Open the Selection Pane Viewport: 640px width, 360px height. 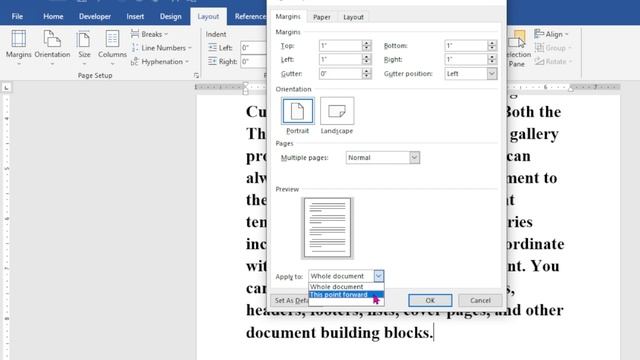click(x=517, y=48)
